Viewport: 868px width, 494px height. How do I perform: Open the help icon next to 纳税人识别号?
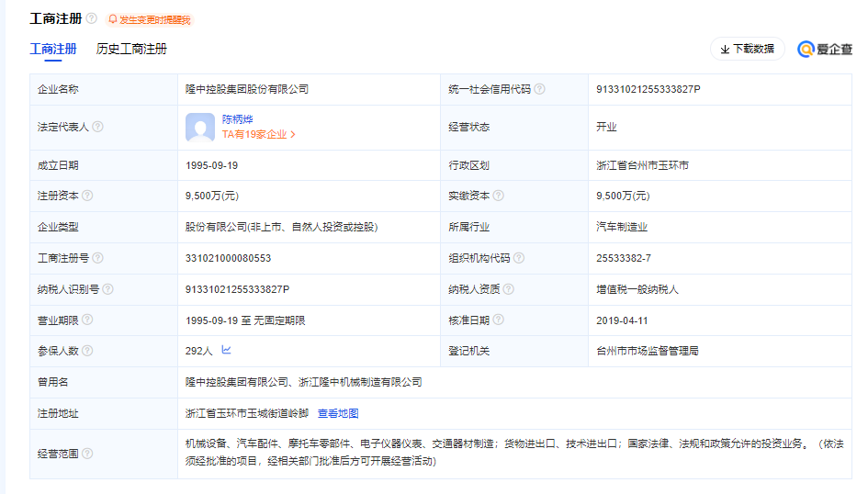point(108,288)
